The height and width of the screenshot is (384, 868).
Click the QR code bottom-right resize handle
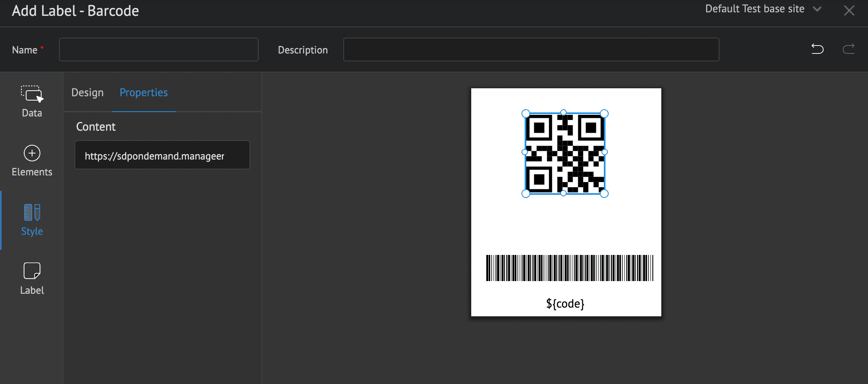[x=604, y=194]
